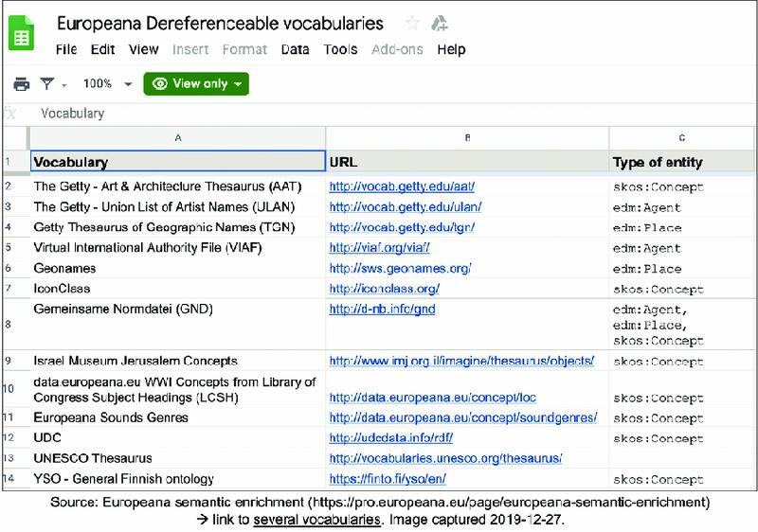Open the viaf.org/viaf/ link

pos(380,248)
